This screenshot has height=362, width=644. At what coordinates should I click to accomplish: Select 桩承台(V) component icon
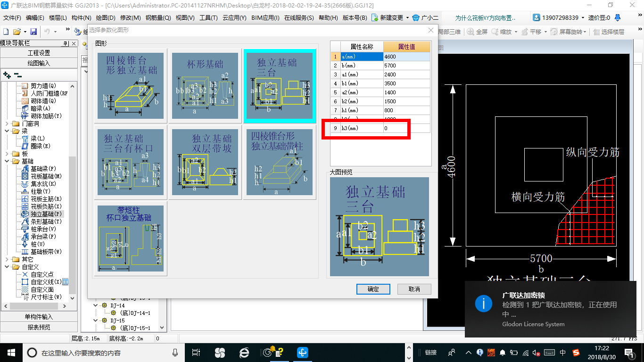coord(25,229)
